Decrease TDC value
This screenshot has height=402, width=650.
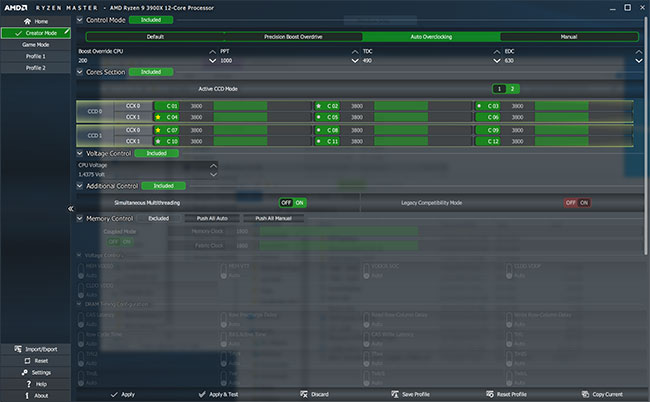[x=497, y=61]
